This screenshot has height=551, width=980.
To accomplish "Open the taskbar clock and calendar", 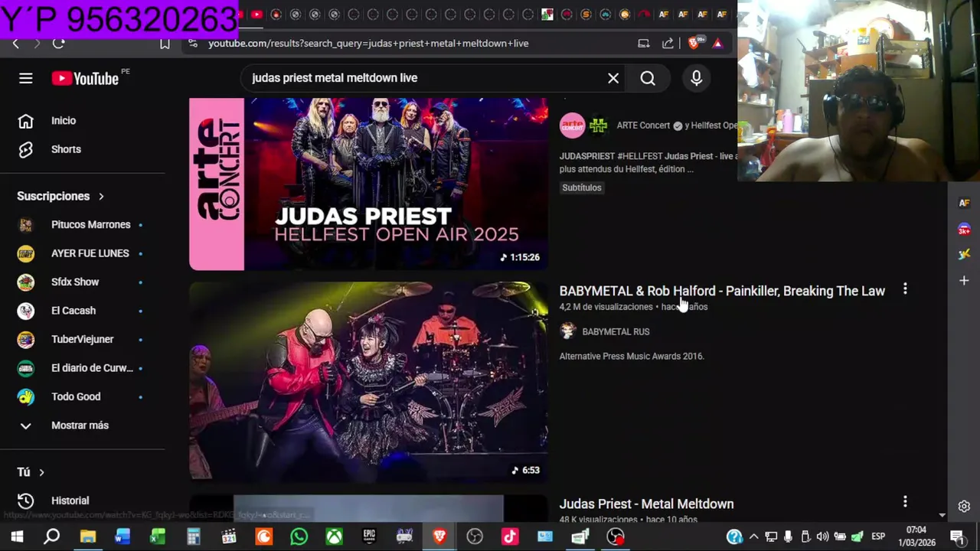I will (x=916, y=536).
